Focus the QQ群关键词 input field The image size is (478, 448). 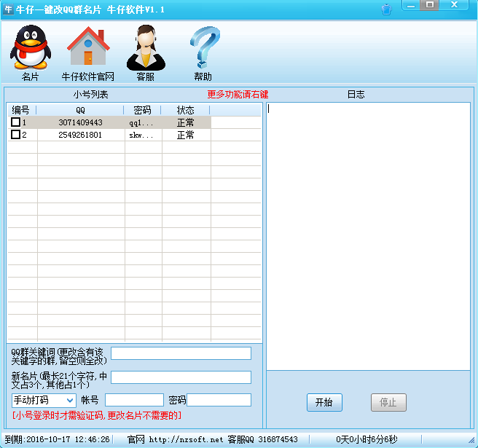(181, 353)
